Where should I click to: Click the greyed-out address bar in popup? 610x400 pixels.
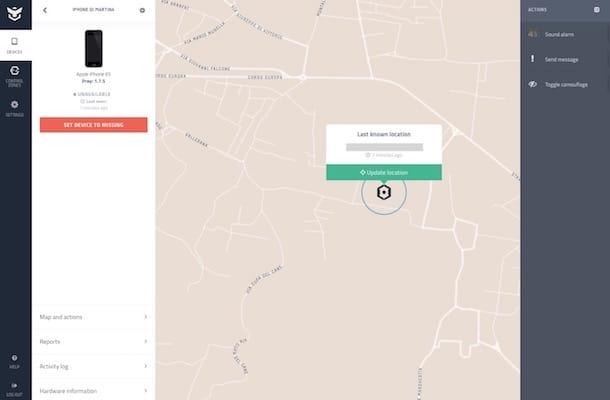pos(384,147)
